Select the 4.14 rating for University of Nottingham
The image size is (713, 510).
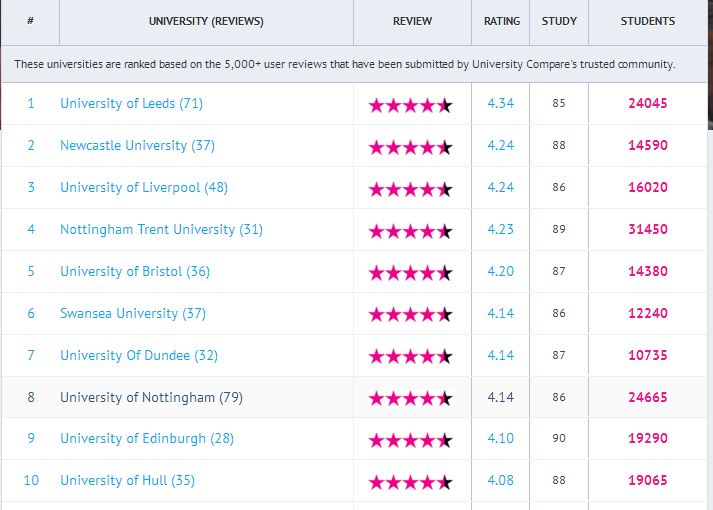pos(501,397)
